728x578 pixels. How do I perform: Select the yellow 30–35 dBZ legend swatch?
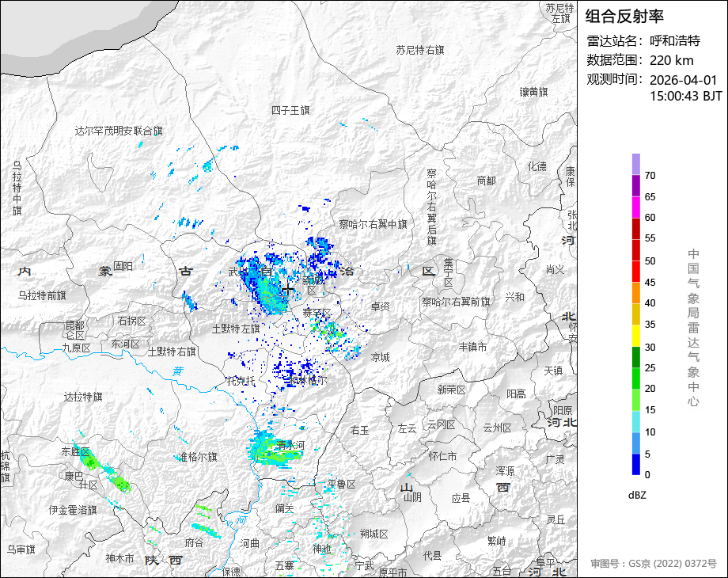635,336
